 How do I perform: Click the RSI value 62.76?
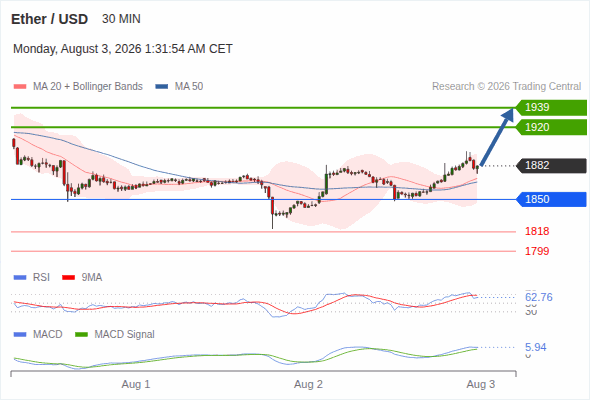539,297
